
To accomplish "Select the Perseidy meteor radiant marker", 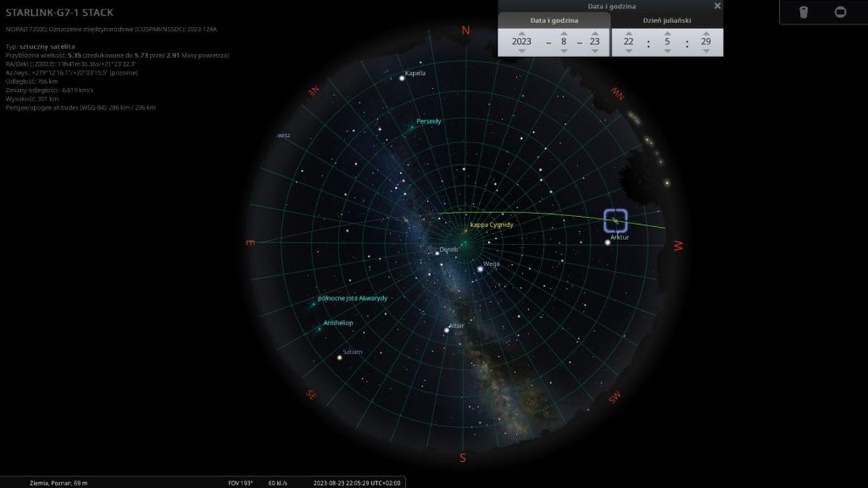I will pyautogui.click(x=412, y=128).
